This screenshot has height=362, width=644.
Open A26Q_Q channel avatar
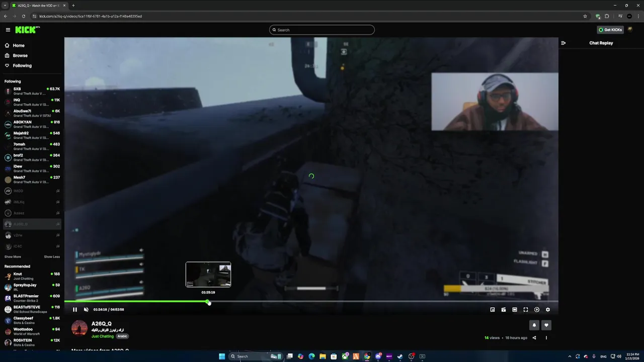79,328
